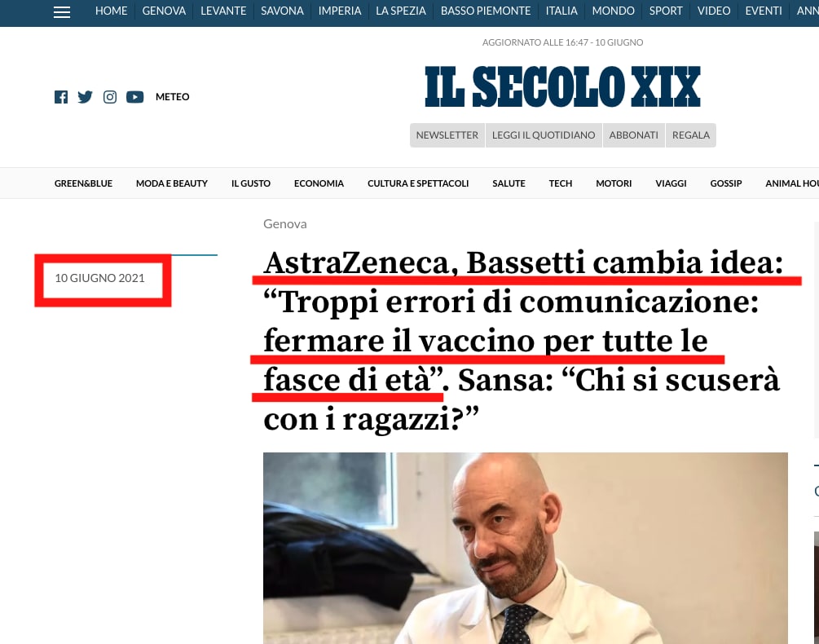Open the SALUTE category tab
Viewport: 819px width, 644px height.
[x=509, y=183]
